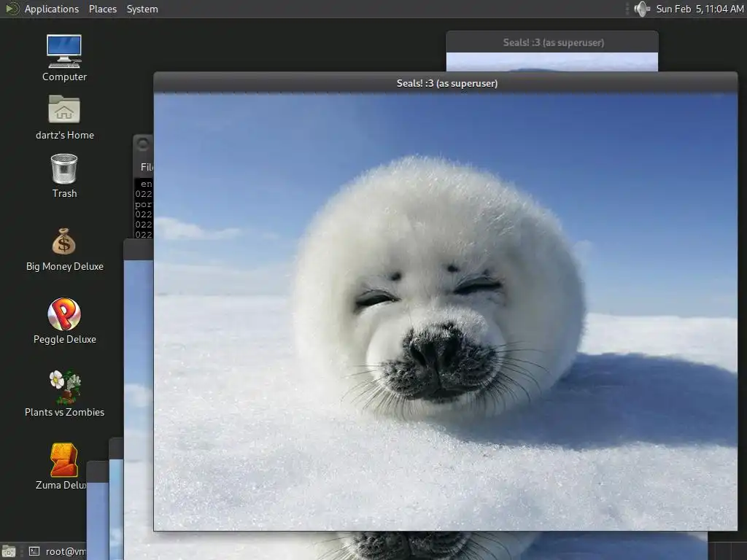Screen dimensions: 747x560
Task: Click the show desktop icon in bottom panel
Action: click(9, 551)
